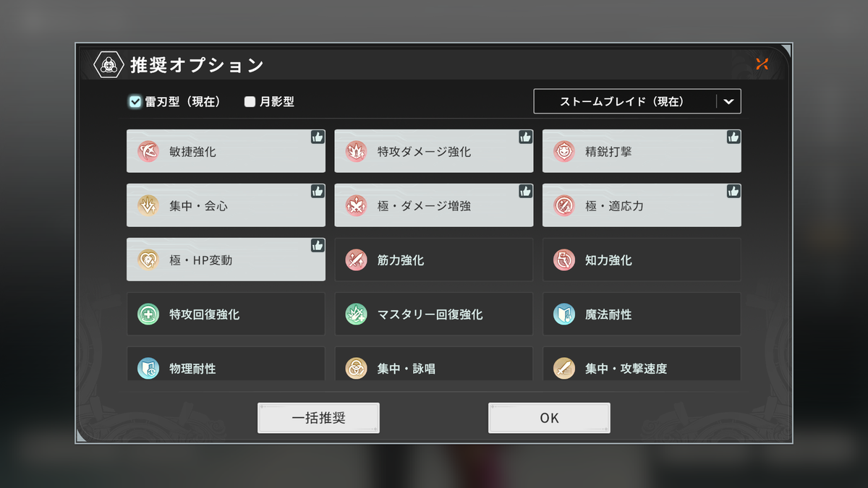The image size is (868, 488).
Task: Uncheck the 雷刃型（現在） checkbox
Action: (135, 102)
